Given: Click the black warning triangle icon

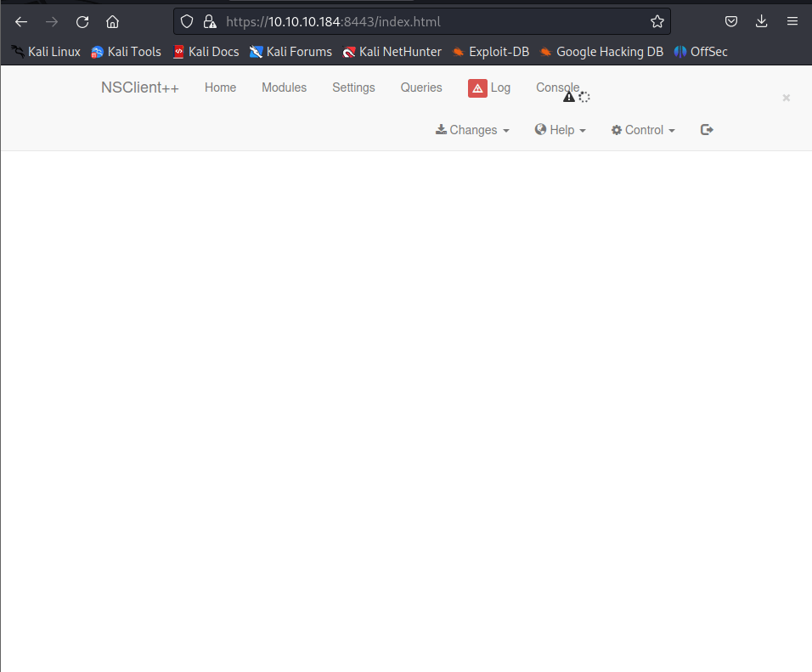Looking at the screenshot, I should click(x=569, y=97).
